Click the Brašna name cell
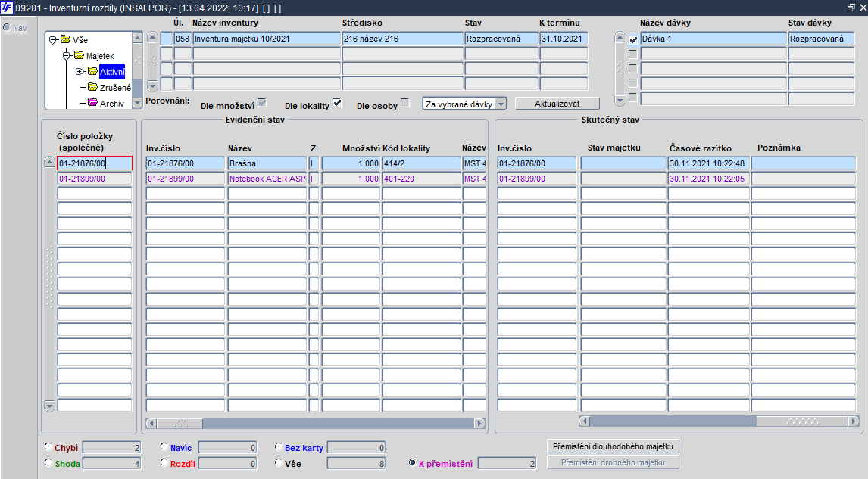This screenshot has height=479, width=868. tap(267, 163)
